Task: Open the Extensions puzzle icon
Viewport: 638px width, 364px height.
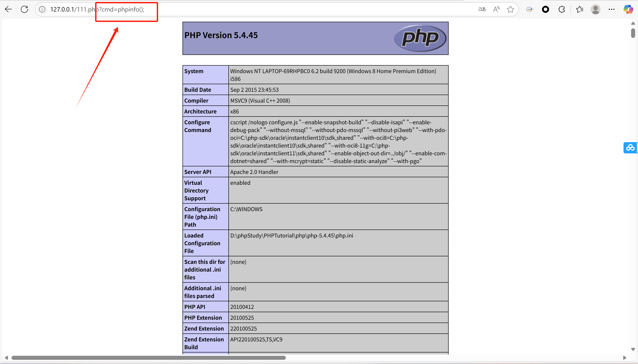Action: click(562, 10)
